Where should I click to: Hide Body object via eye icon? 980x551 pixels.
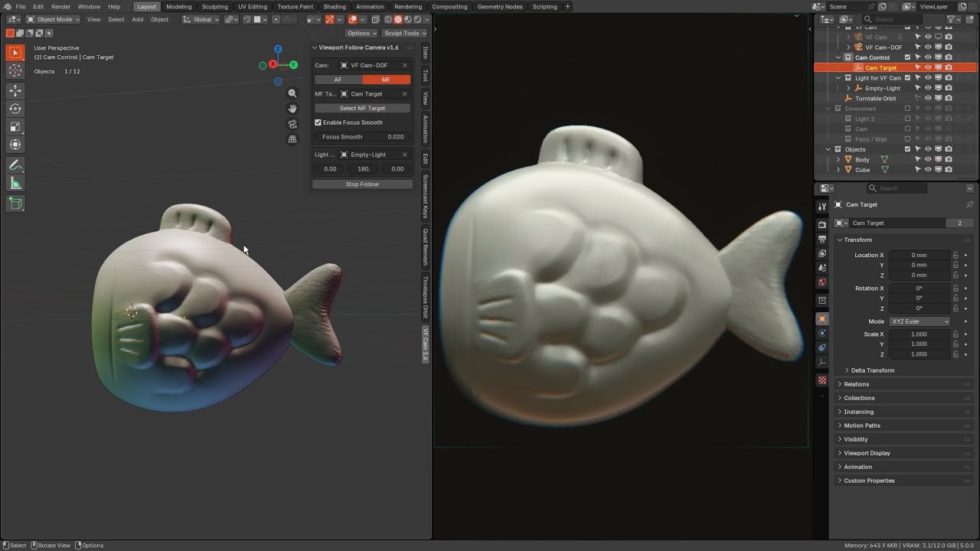(928, 159)
